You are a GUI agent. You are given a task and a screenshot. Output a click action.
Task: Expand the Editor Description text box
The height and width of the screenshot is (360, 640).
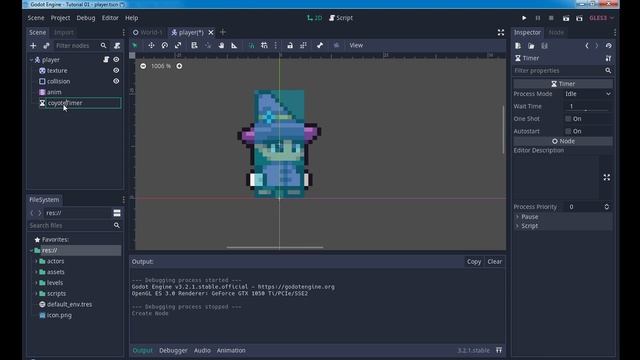click(x=607, y=178)
